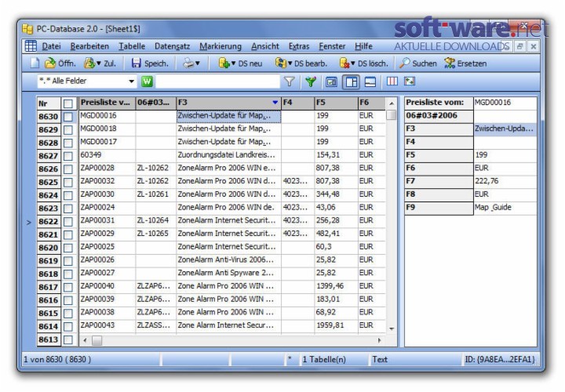Edit record with DS bearb.
Screen dimensions: 565x392
(x=301, y=64)
